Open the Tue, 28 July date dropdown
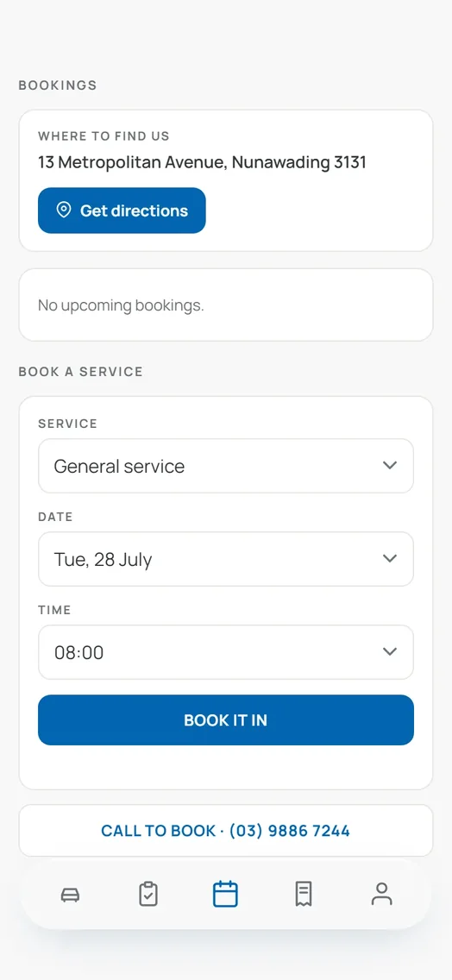Image resolution: width=452 pixels, height=980 pixels. coord(226,559)
